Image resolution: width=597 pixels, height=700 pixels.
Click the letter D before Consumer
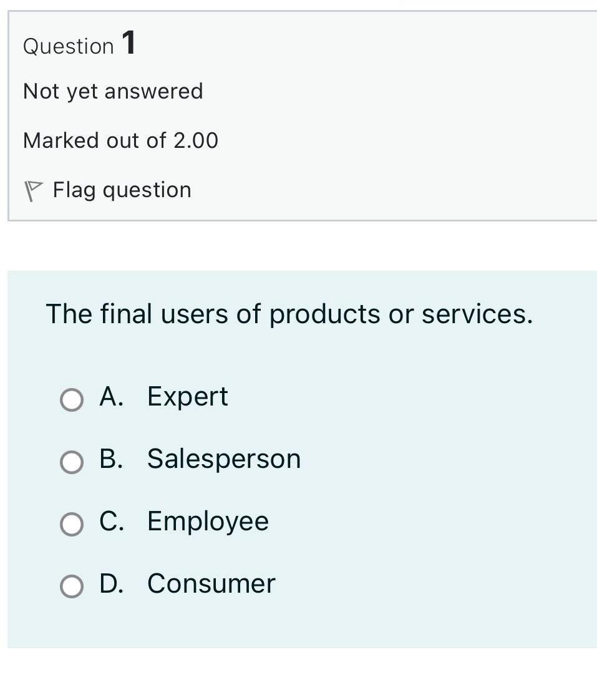(x=111, y=585)
